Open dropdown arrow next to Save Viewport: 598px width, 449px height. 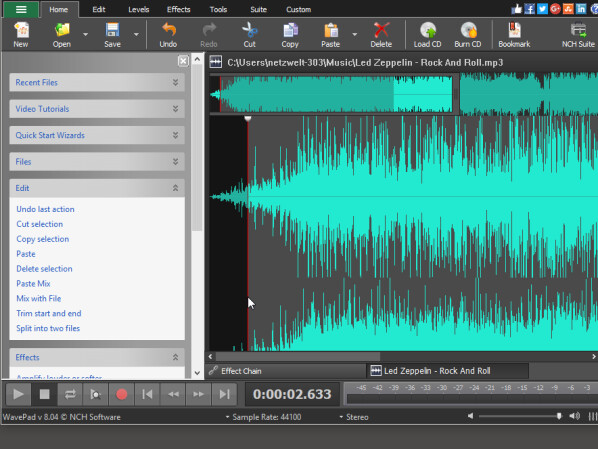[x=136, y=34]
